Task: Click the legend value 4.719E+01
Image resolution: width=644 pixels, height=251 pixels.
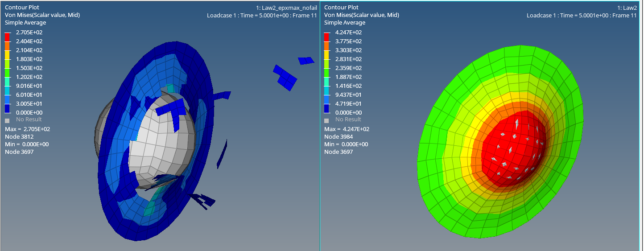Action: pyautogui.click(x=348, y=103)
